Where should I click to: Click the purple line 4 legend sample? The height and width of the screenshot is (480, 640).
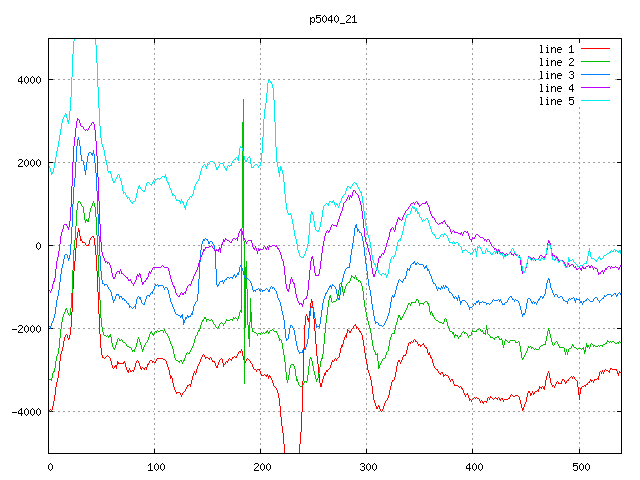coord(596,88)
